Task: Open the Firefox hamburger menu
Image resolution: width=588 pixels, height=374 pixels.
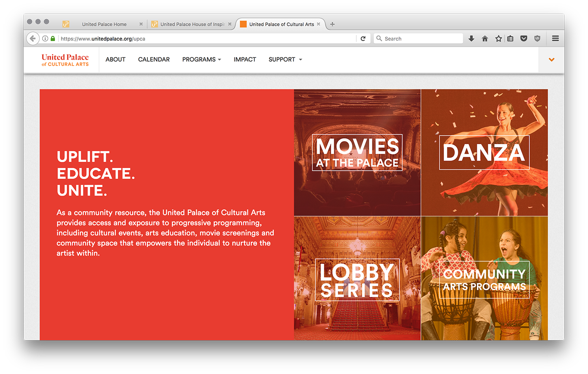Action: pyautogui.click(x=555, y=38)
